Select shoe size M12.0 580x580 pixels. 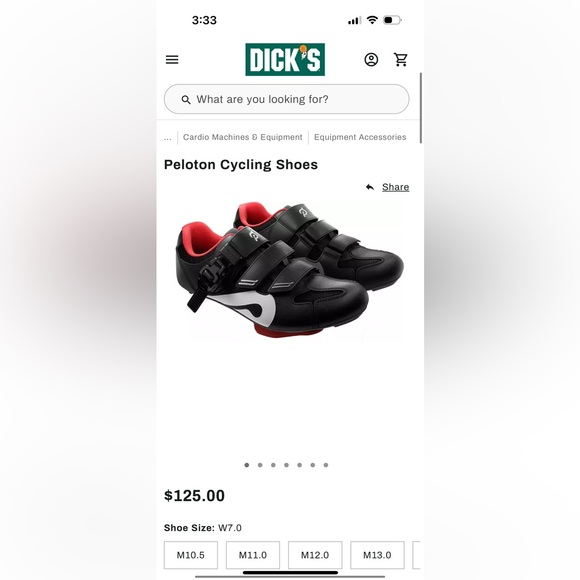click(x=315, y=555)
